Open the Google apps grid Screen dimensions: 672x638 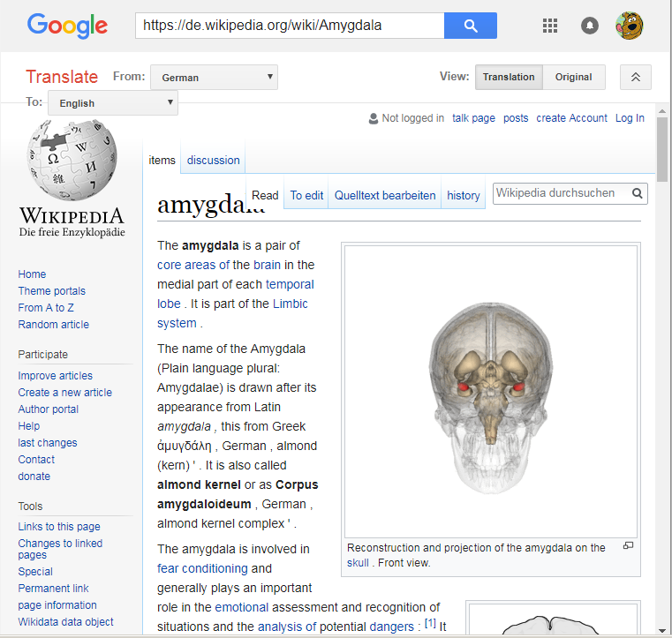[550, 26]
